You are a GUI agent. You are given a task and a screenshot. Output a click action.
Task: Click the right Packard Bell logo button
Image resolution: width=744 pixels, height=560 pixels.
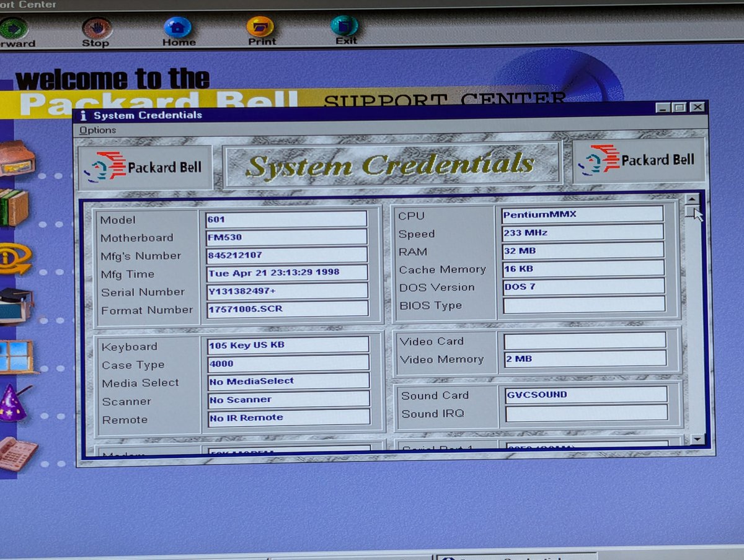[639, 160]
